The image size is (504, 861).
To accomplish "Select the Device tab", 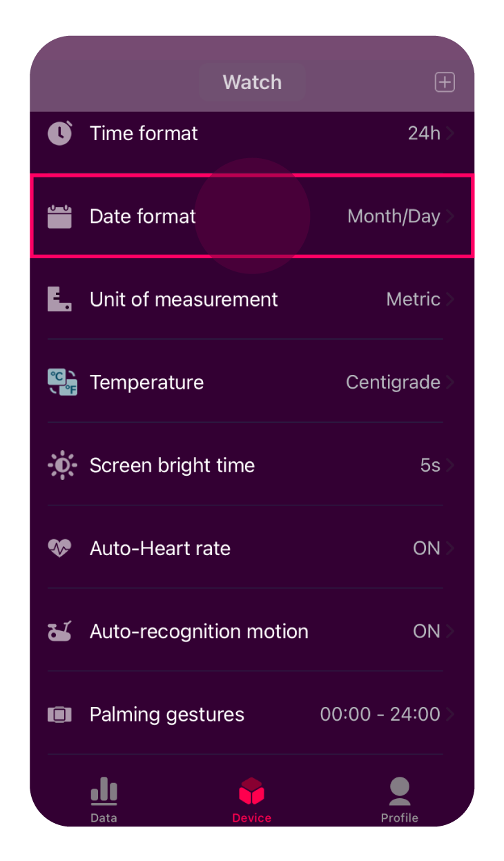I will click(x=252, y=800).
